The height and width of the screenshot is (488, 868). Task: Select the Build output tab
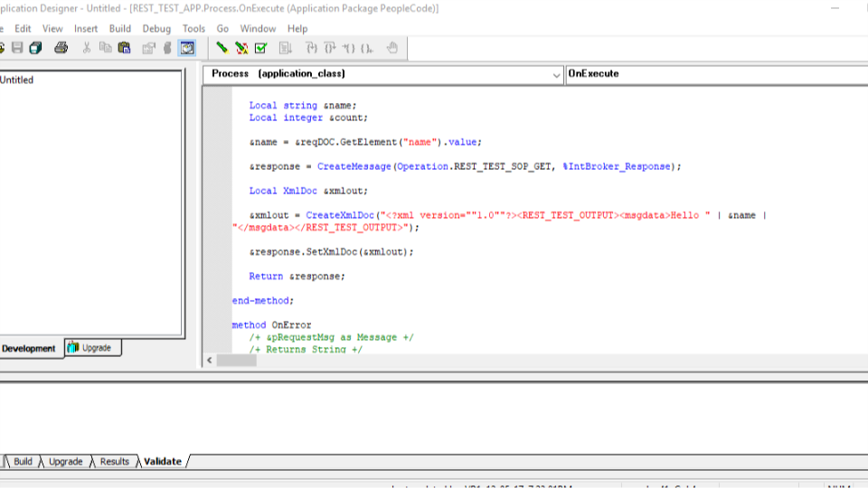pyautogui.click(x=23, y=462)
